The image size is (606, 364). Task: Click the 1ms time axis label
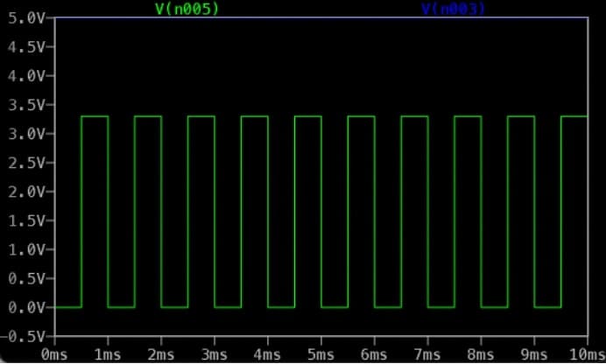108,354
